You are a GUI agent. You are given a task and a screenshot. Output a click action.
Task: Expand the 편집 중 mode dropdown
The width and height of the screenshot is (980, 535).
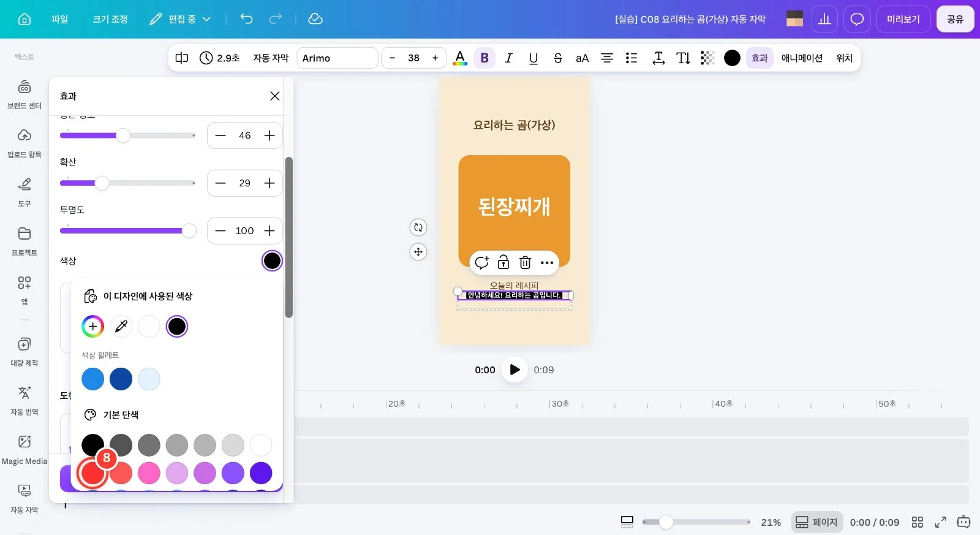pos(181,19)
